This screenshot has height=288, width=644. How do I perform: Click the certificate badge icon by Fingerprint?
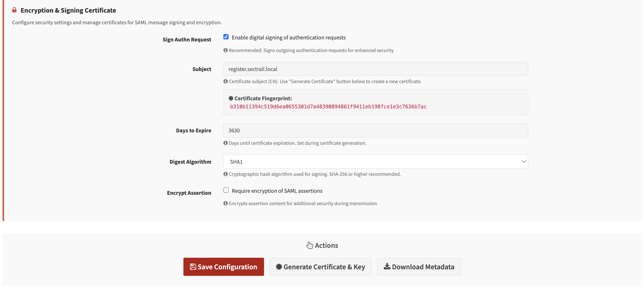click(x=231, y=98)
